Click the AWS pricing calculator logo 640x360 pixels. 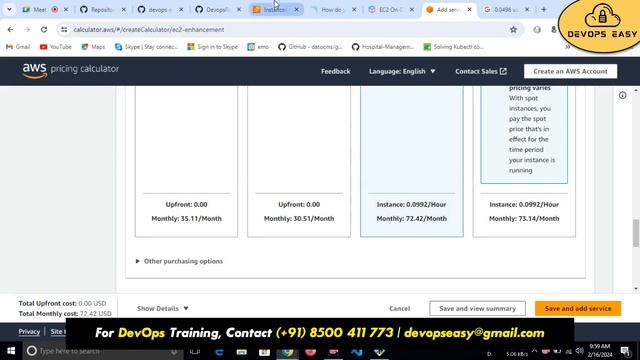click(x=71, y=70)
